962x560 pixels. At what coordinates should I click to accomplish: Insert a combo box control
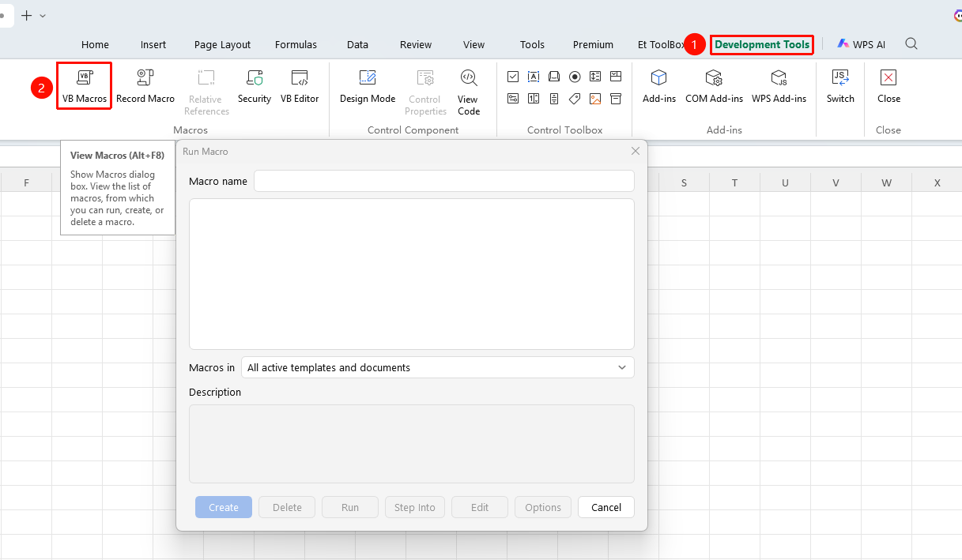click(616, 77)
